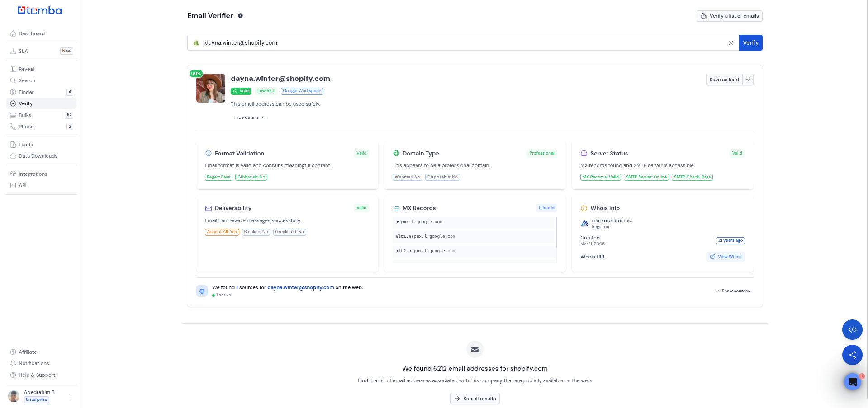The image size is (868, 408).
Task: Click View Whois link
Action: 726,257
